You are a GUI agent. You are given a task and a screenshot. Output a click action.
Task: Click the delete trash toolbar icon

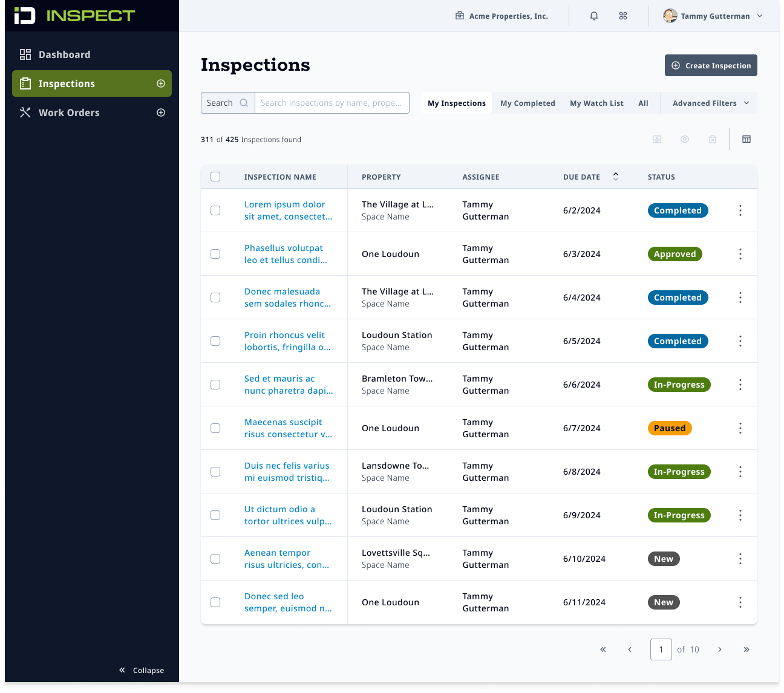(713, 139)
